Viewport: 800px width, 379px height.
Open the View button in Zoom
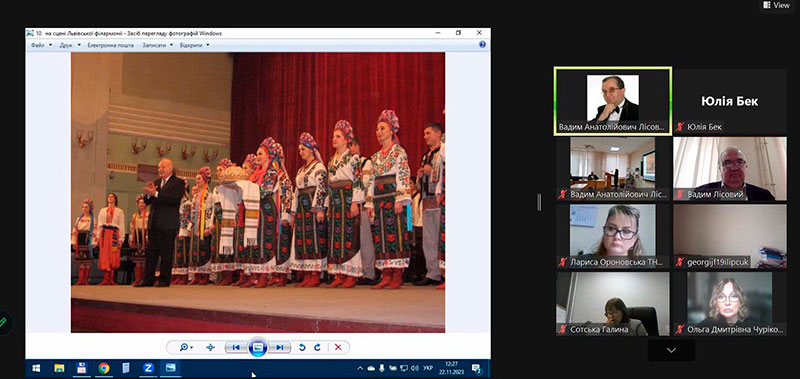[777, 5]
